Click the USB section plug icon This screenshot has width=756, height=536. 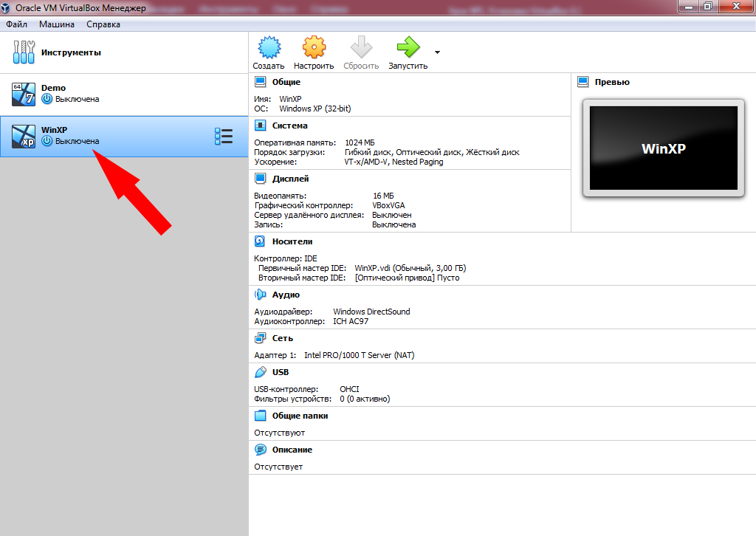coord(261,371)
